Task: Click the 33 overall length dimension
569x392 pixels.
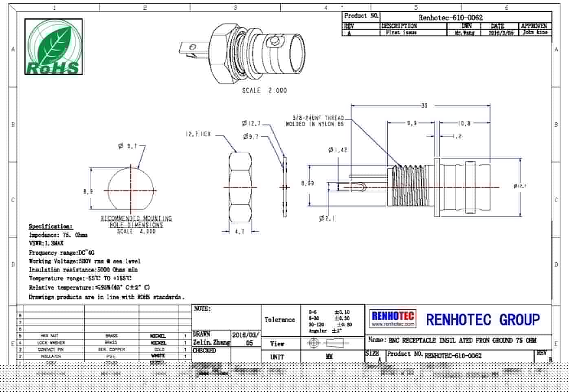Action: pyautogui.click(x=424, y=106)
